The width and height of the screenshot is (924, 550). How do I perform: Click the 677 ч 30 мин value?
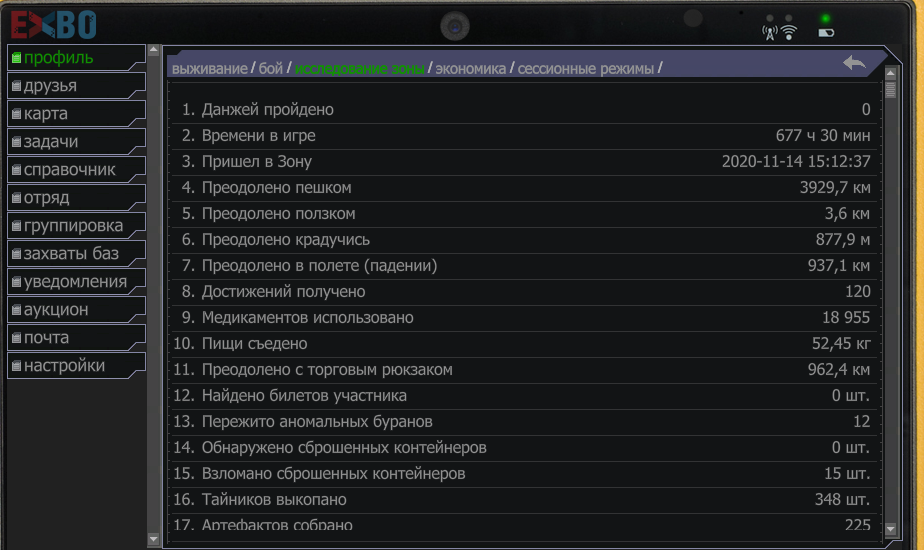823,136
